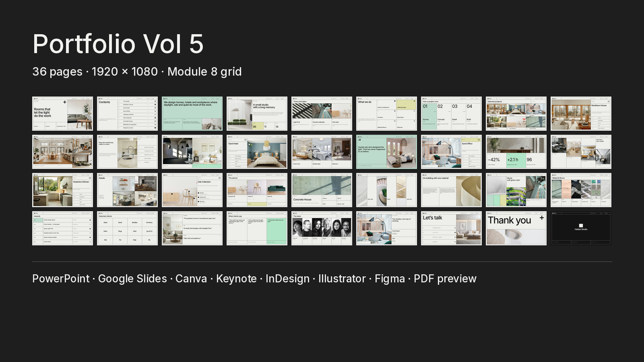Image resolution: width=644 pixels, height=362 pixels.
Task: Select the green 'We design homes' statement slide
Action: click(x=192, y=113)
